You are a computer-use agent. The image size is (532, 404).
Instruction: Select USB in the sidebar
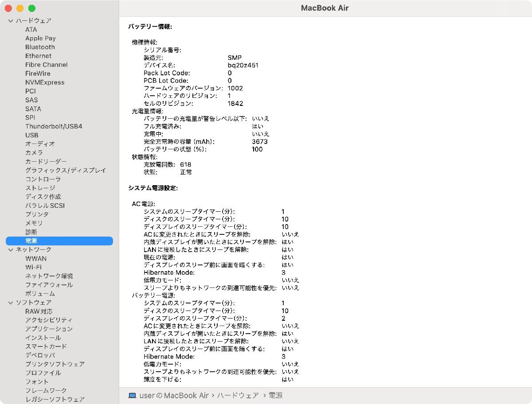pyautogui.click(x=32, y=135)
